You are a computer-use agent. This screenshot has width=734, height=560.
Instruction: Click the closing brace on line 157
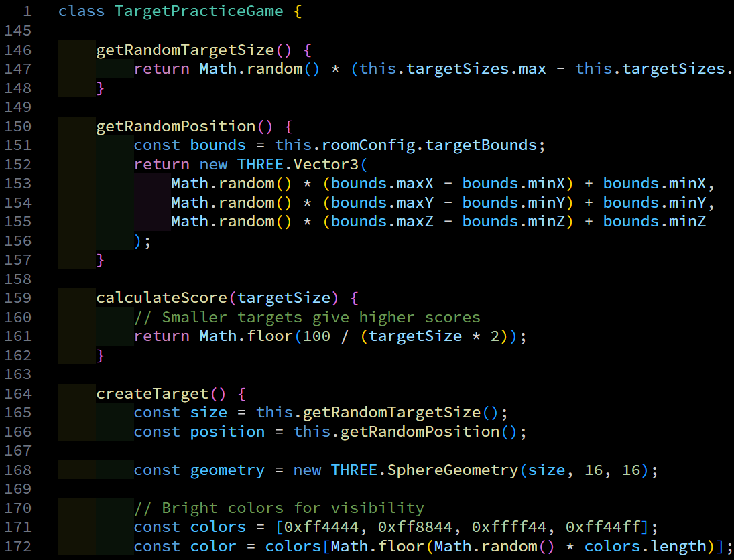100,260
